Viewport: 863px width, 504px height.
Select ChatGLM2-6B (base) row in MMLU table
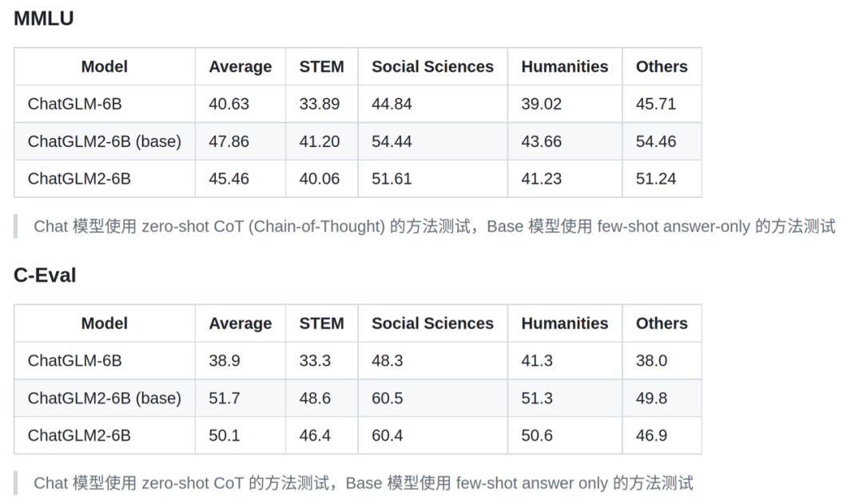[x=358, y=141]
